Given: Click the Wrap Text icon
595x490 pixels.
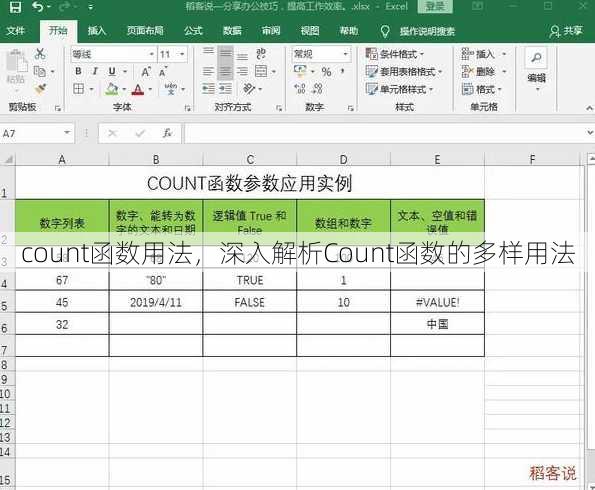Looking at the screenshot, I should (261, 53).
